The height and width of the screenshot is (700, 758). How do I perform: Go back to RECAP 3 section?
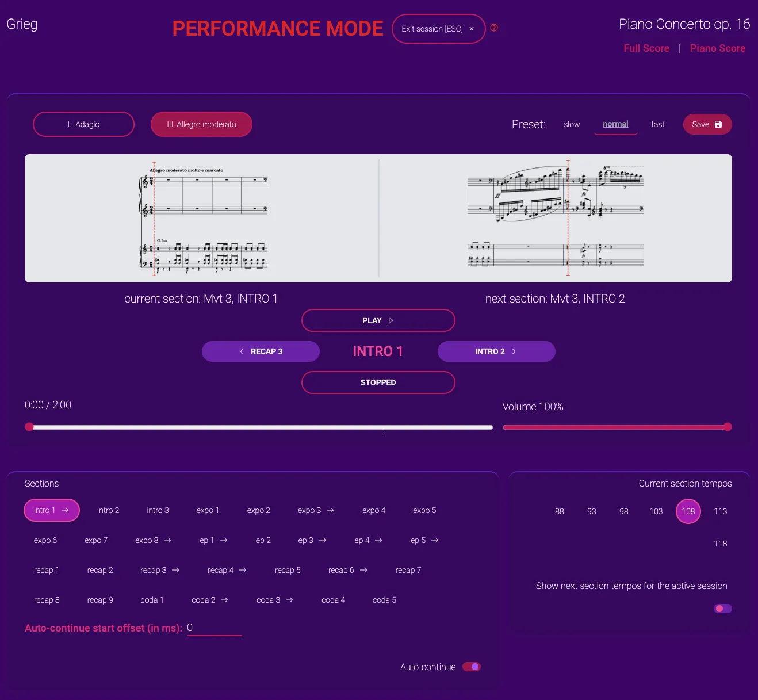pos(261,351)
